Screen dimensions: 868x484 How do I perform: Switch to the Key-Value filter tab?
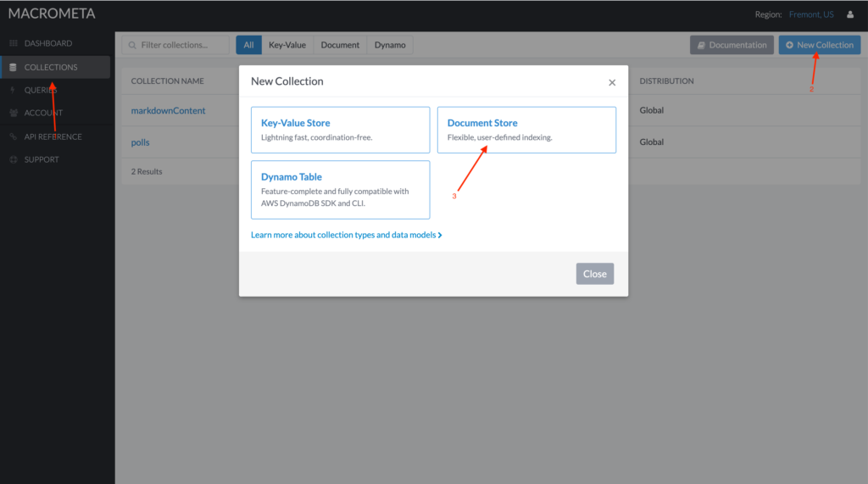287,45
